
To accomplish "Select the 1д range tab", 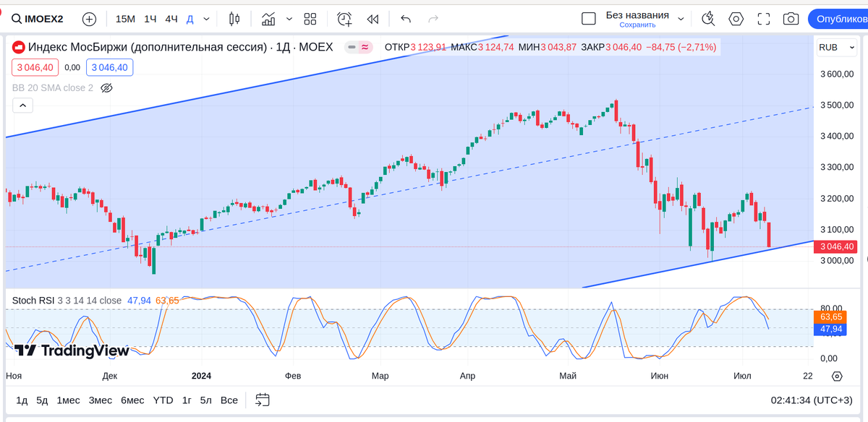I will point(22,400).
